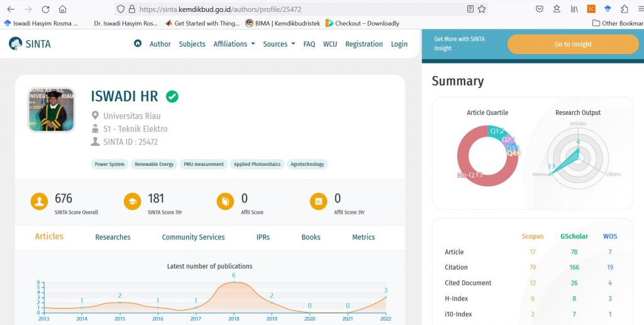Click the location pin beside Universitas Riau
This screenshot has width=644, height=325.
[x=96, y=115]
